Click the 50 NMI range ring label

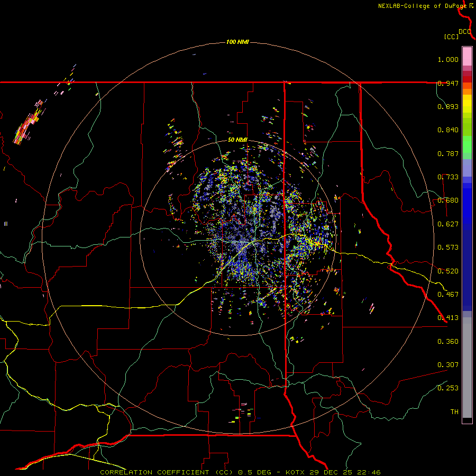[x=237, y=140]
